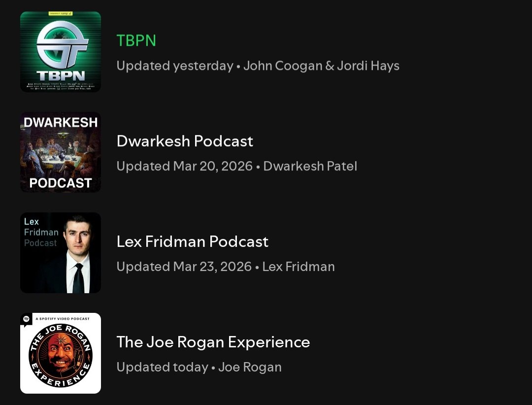Select the green TBPN title

pyautogui.click(x=136, y=40)
